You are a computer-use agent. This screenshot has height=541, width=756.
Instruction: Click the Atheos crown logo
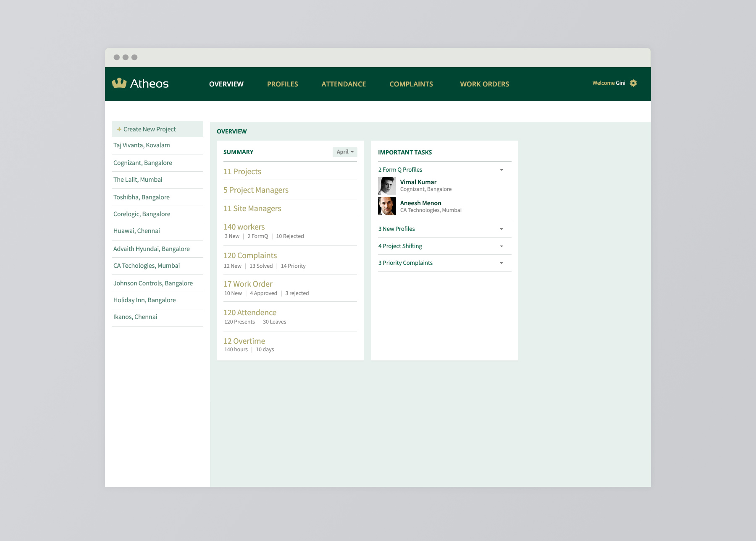tap(119, 83)
